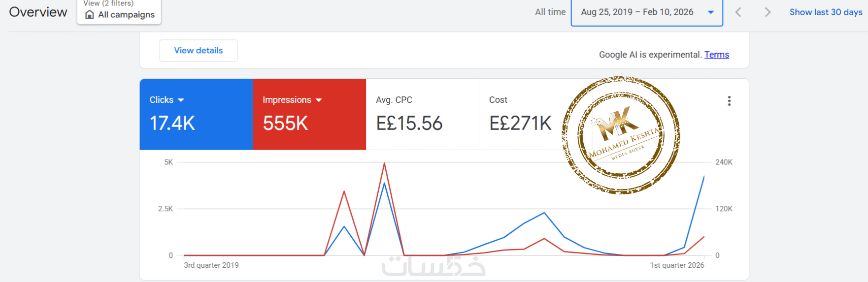Click the View details button

click(x=198, y=50)
